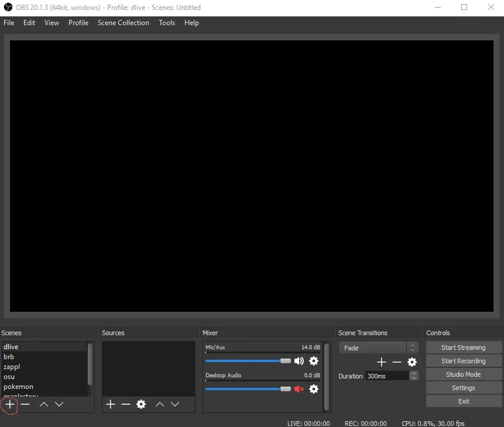
Task: Click the Duration 300ms field
Action: 388,376
